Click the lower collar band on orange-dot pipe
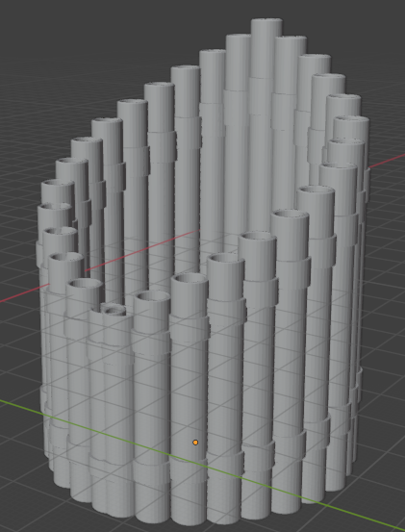 (189, 469)
